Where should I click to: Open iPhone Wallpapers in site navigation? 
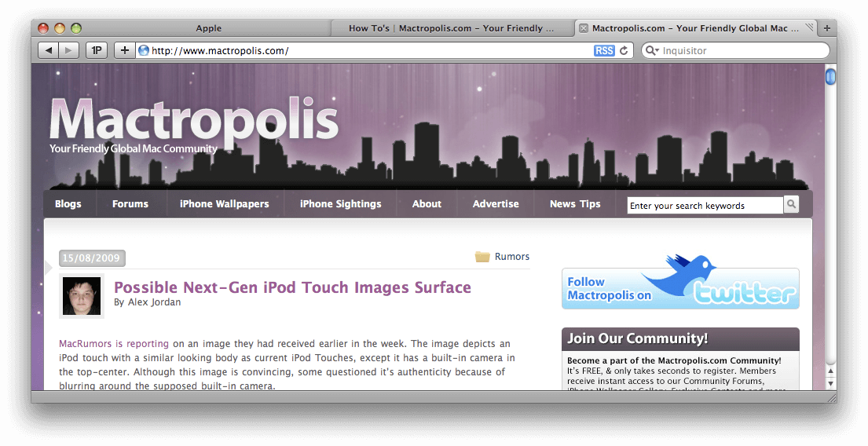224,203
